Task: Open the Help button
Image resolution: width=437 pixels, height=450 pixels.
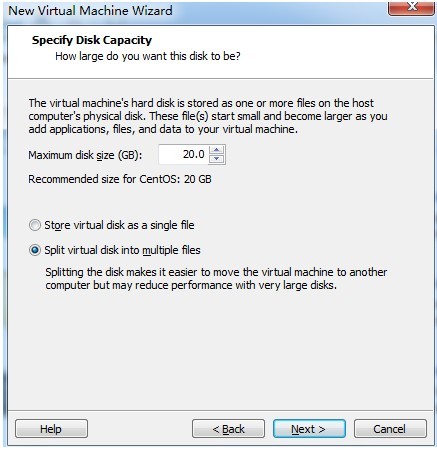Action: (51, 429)
